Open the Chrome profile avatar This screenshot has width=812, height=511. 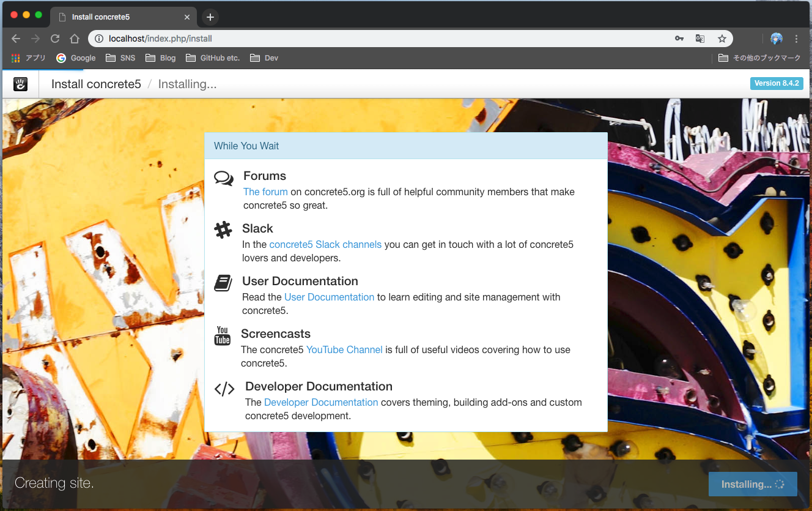777,39
